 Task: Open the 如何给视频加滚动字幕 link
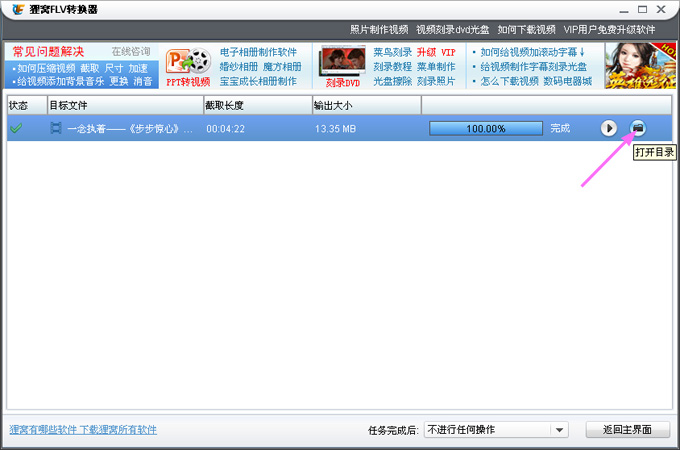coord(533,52)
